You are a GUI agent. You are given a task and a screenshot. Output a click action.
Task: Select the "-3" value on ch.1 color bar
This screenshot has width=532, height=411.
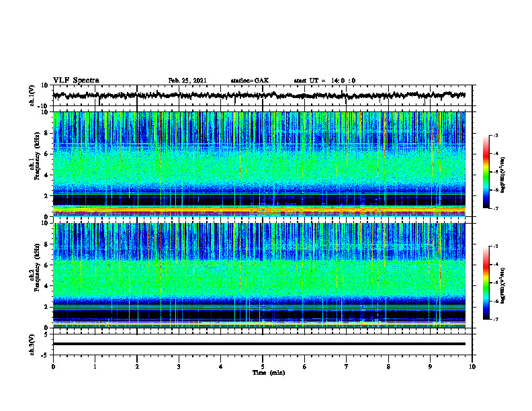coord(495,136)
